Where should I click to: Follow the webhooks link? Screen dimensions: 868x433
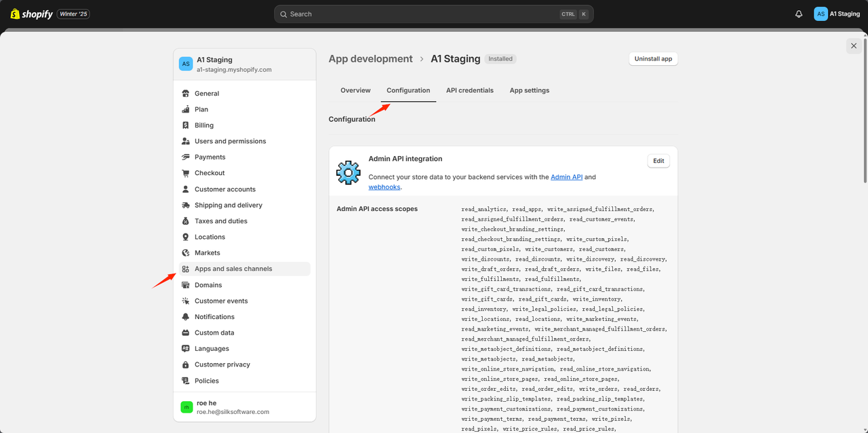click(x=384, y=187)
